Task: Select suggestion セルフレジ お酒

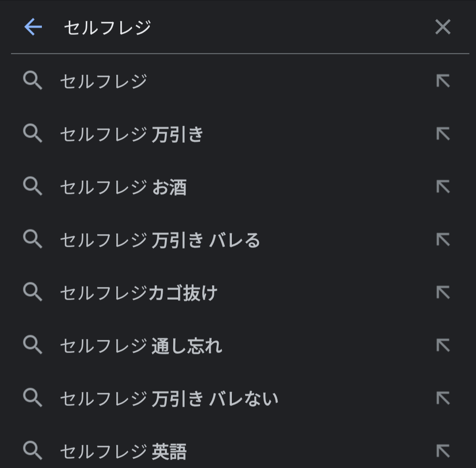Action: click(123, 187)
